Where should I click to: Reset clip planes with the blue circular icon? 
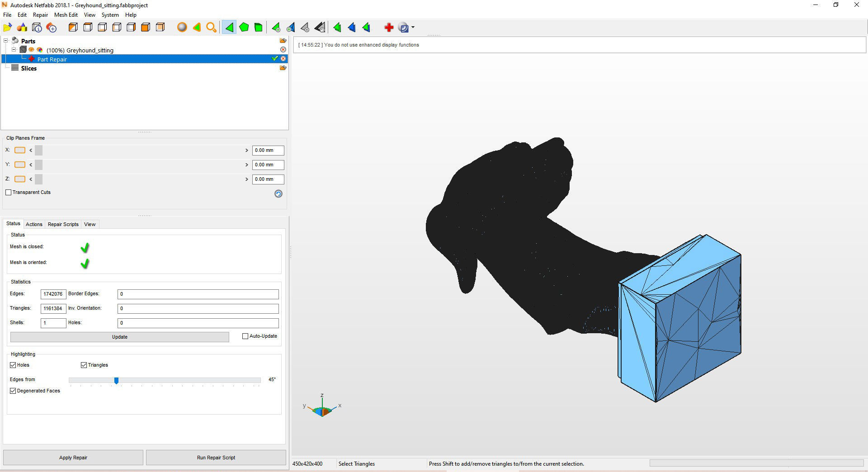coord(278,194)
